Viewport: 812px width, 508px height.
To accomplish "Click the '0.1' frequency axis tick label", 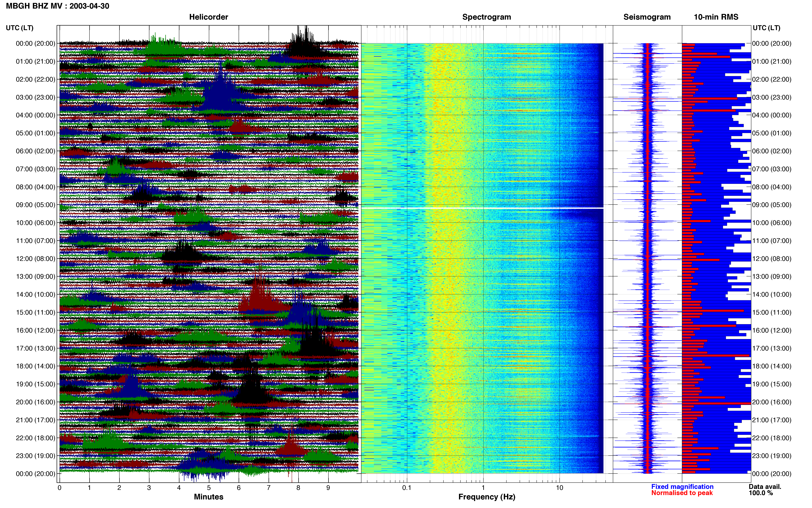I will click(407, 488).
